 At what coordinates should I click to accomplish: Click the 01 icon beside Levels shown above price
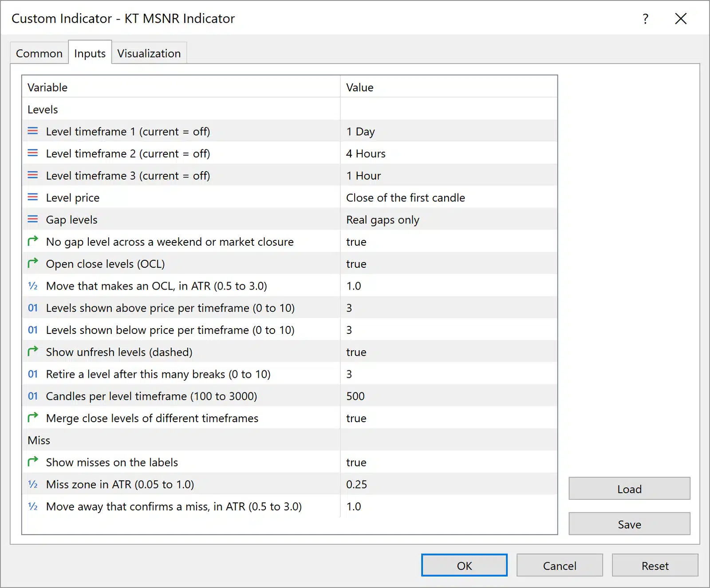coord(33,308)
